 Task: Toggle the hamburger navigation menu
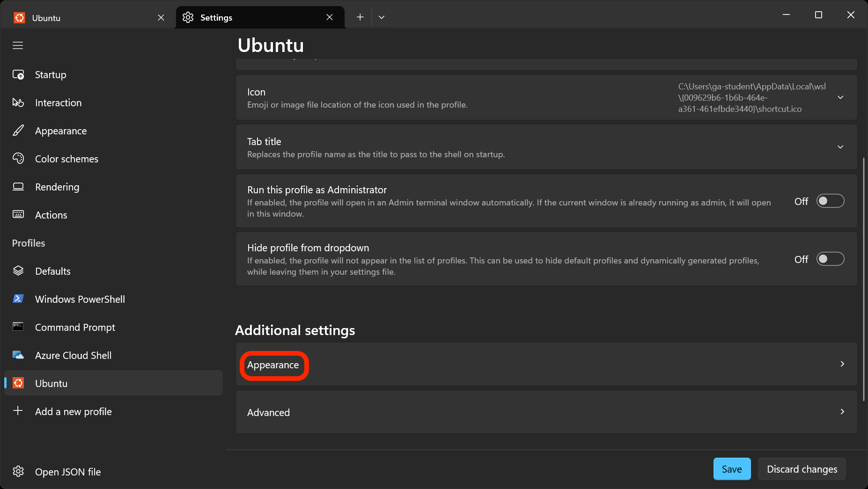18,45
